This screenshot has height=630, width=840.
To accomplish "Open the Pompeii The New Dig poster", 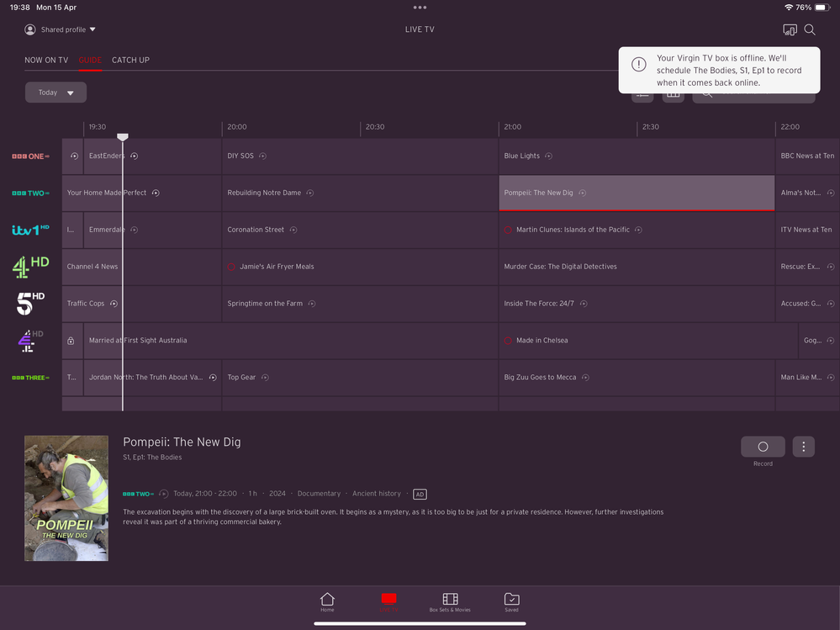I will (x=66, y=498).
